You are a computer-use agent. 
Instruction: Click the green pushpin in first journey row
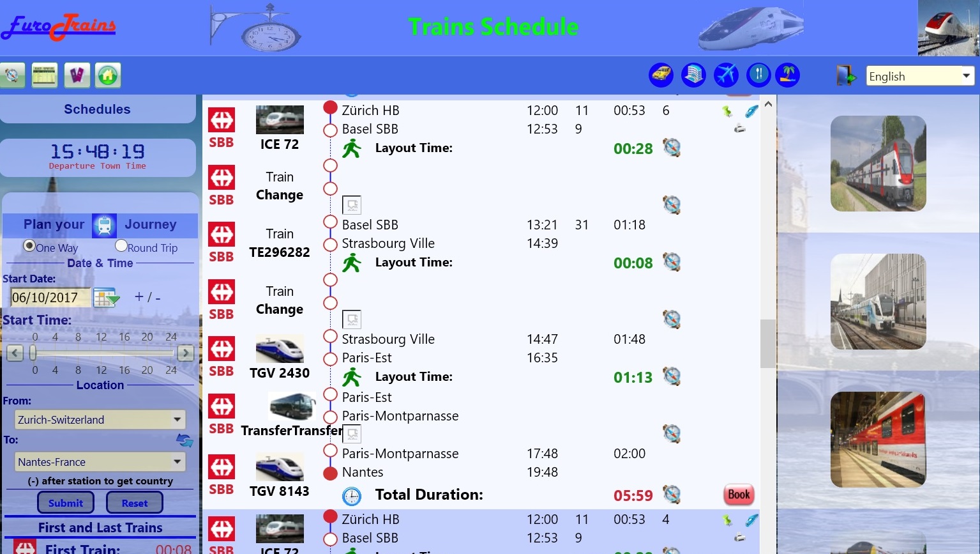[x=727, y=112]
